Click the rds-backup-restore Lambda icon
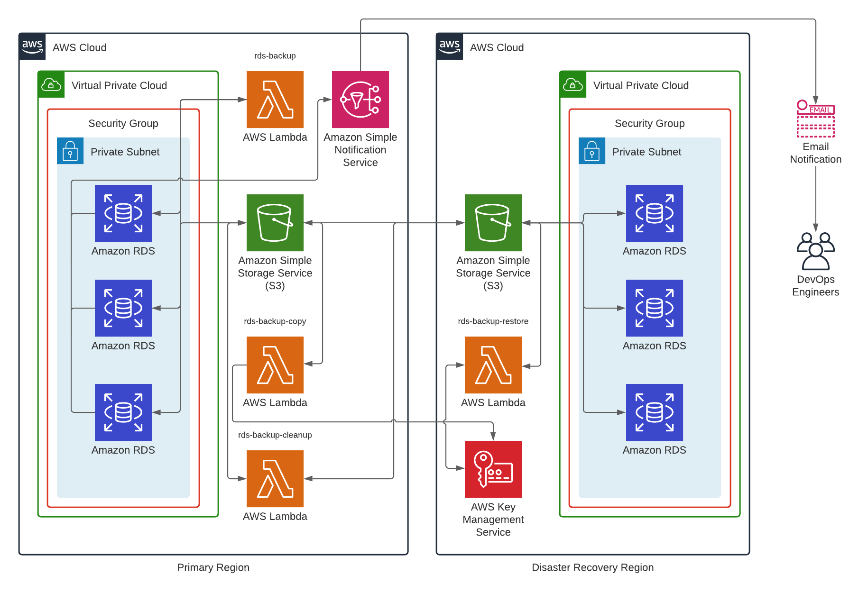The width and height of the screenshot is (868, 602). pyautogui.click(x=493, y=365)
